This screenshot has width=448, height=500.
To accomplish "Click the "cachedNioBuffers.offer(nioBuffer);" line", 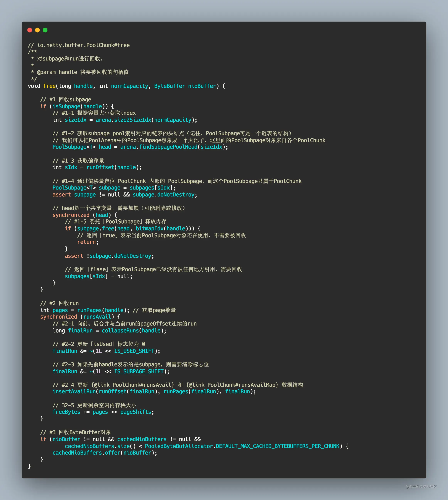I will [x=105, y=453].
